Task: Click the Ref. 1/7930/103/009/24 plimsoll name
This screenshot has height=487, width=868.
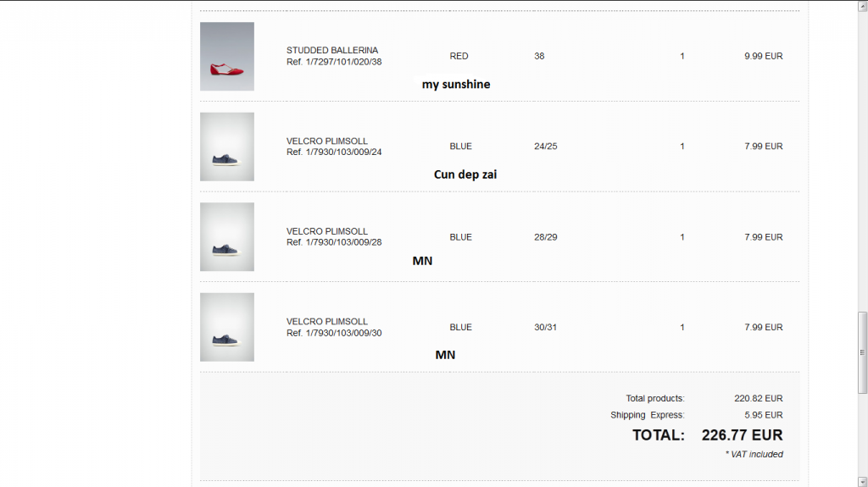Action: click(327, 141)
